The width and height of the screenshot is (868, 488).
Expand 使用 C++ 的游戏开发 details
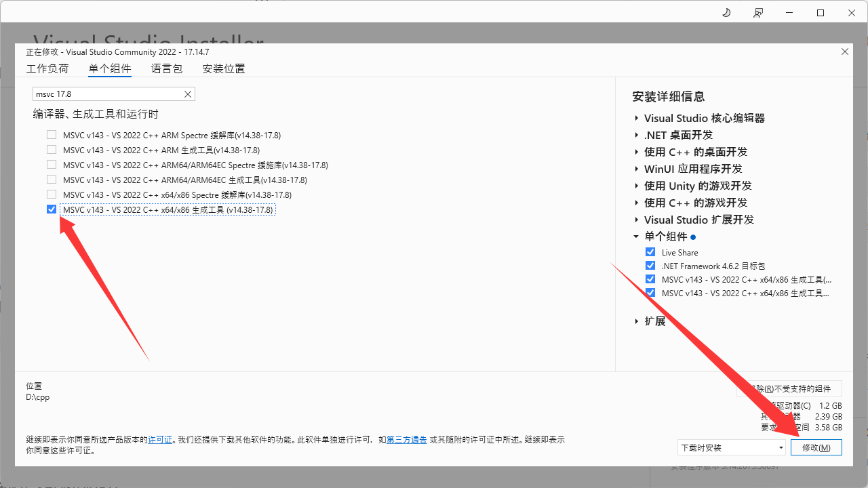coord(637,203)
